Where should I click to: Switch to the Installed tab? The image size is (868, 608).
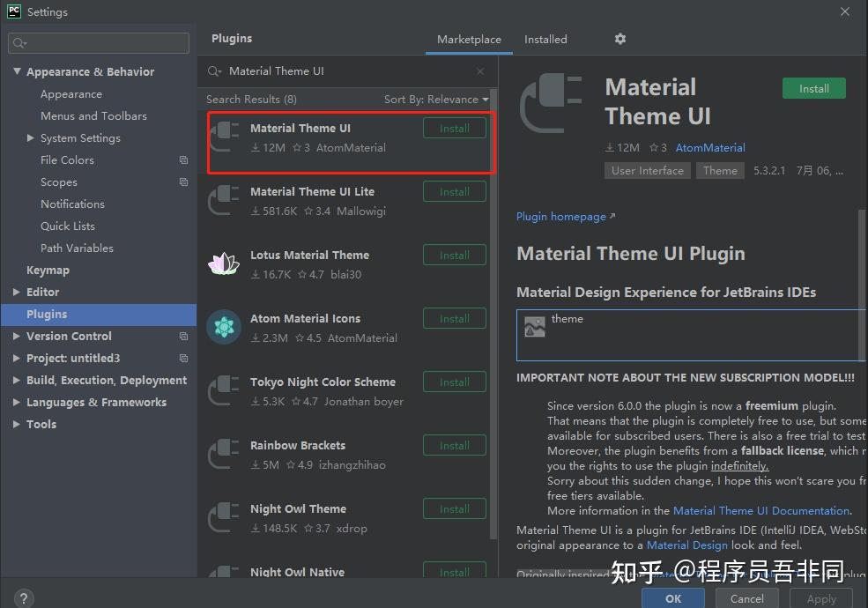(545, 39)
